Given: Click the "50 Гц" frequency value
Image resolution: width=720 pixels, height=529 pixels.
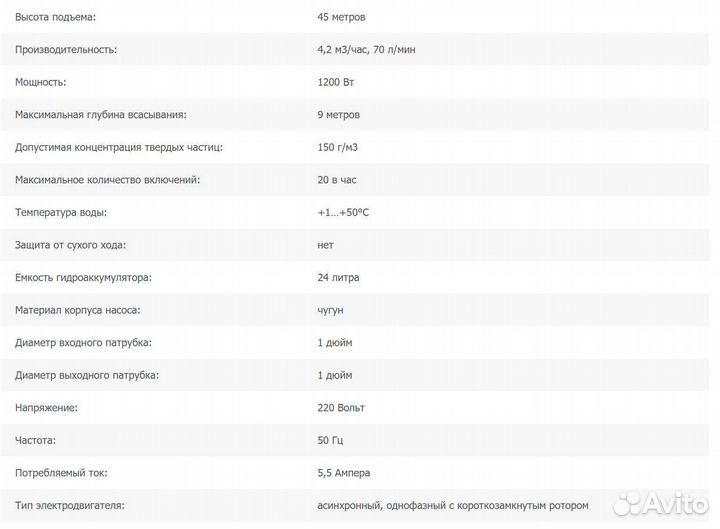Looking at the screenshot, I should [331, 440].
